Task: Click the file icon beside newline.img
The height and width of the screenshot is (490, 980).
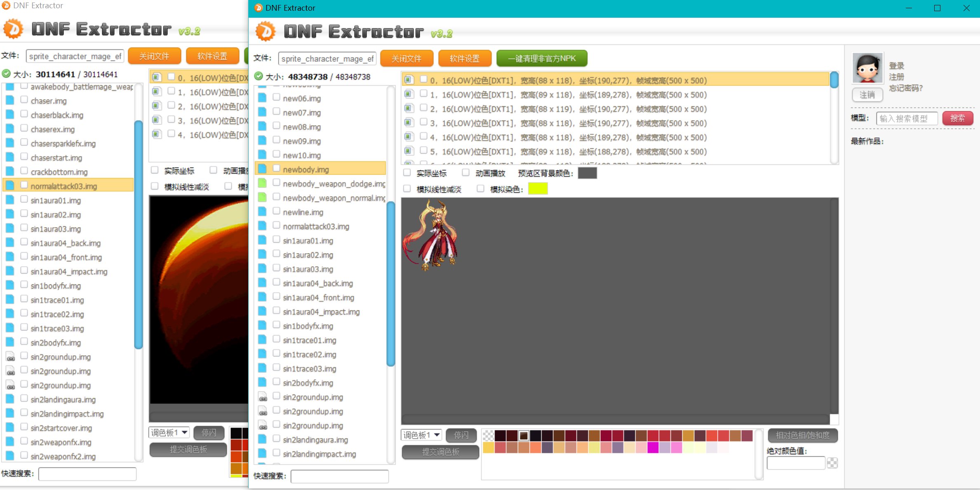Action: (x=262, y=212)
